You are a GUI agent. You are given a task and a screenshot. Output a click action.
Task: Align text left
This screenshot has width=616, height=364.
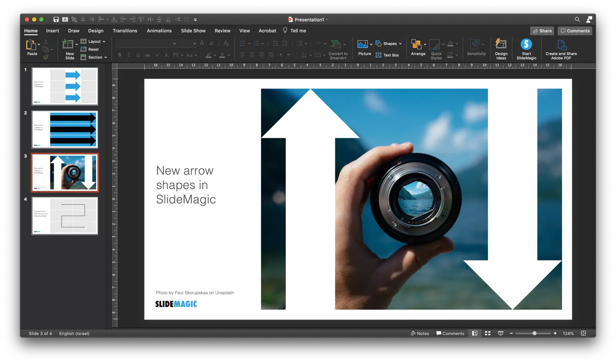pos(243,55)
